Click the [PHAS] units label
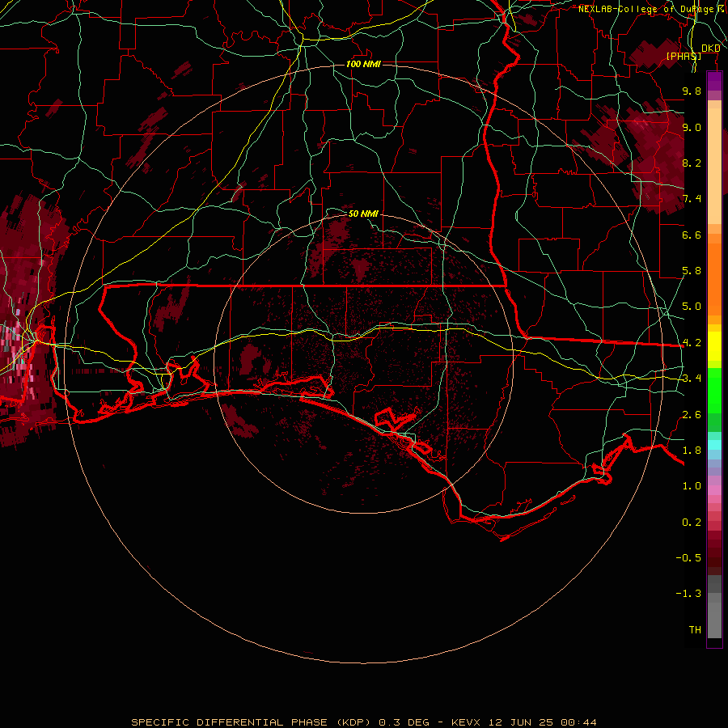 pos(684,56)
